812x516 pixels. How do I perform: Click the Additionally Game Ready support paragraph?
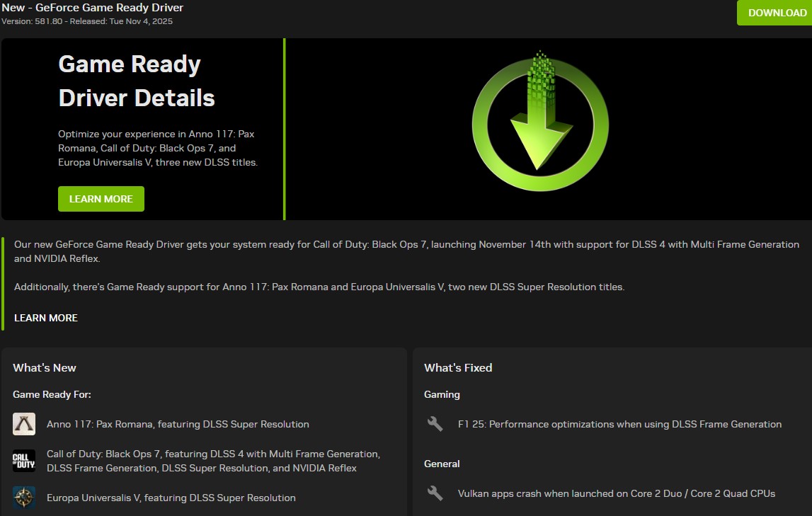point(319,287)
